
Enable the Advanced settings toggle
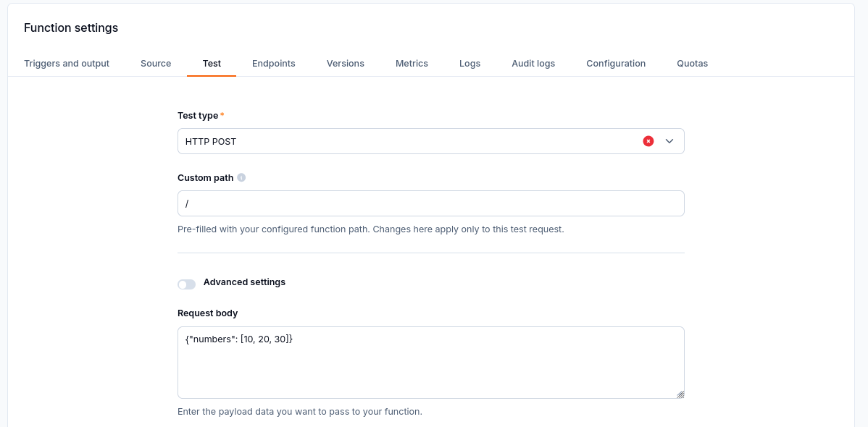186,284
